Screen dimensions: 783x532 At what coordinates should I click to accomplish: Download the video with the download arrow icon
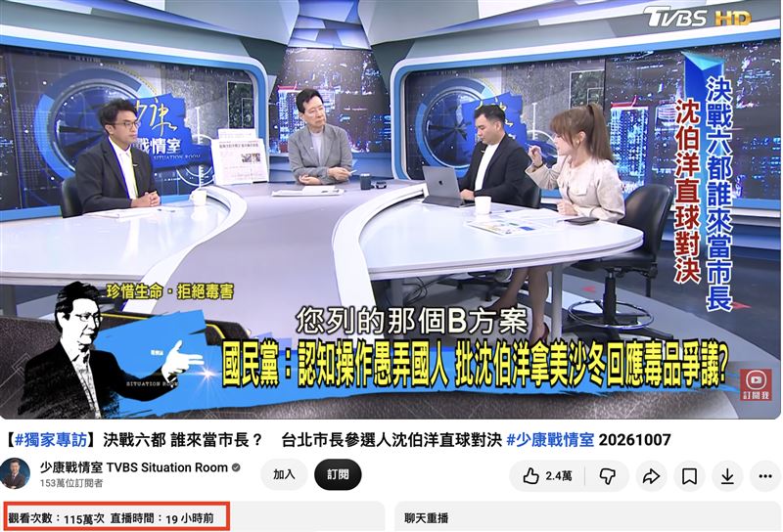pyautogui.click(x=727, y=476)
